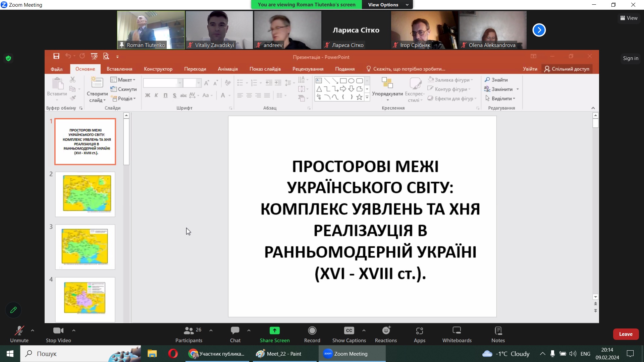Expand audio settings arrow next to Unmute

tap(33, 330)
